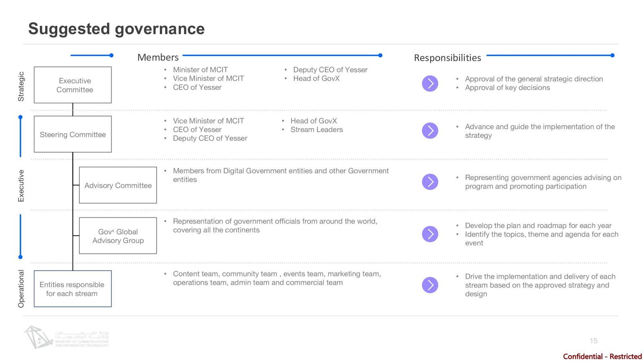The width and height of the screenshot is (644, 362).
Task: Click the arrow icon in Steering Committee row
Action: pyautogui.click(x=430, y=130)
